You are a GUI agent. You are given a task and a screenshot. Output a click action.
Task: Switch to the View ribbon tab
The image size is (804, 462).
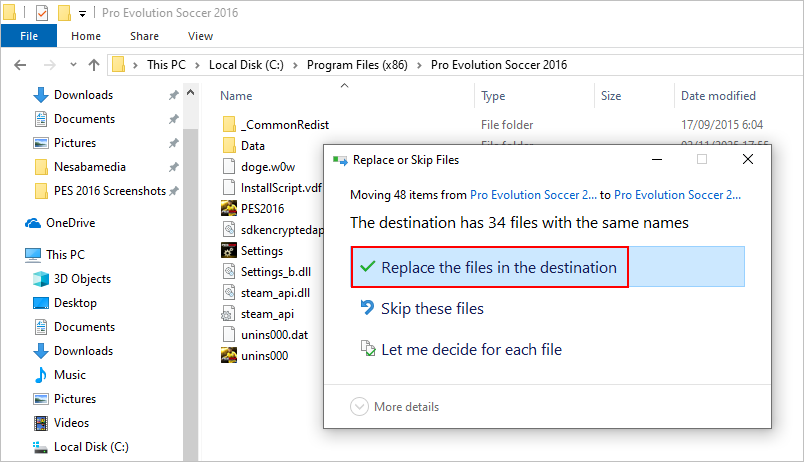(200, 36)
